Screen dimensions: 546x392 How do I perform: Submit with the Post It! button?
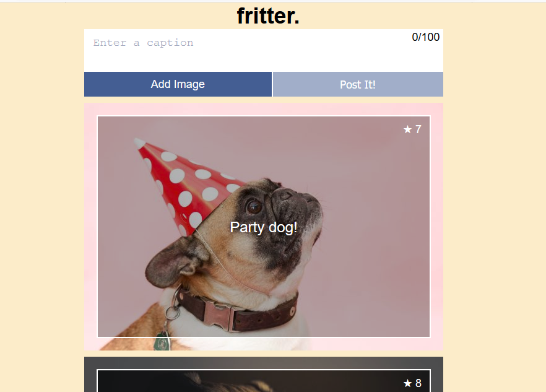click(x=358, y=84)
